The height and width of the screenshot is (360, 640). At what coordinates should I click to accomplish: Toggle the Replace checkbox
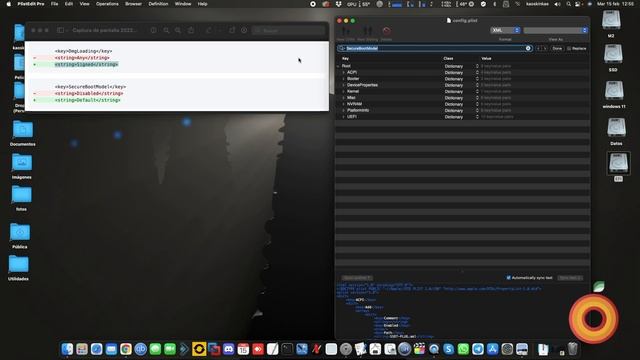pos(569,48)
